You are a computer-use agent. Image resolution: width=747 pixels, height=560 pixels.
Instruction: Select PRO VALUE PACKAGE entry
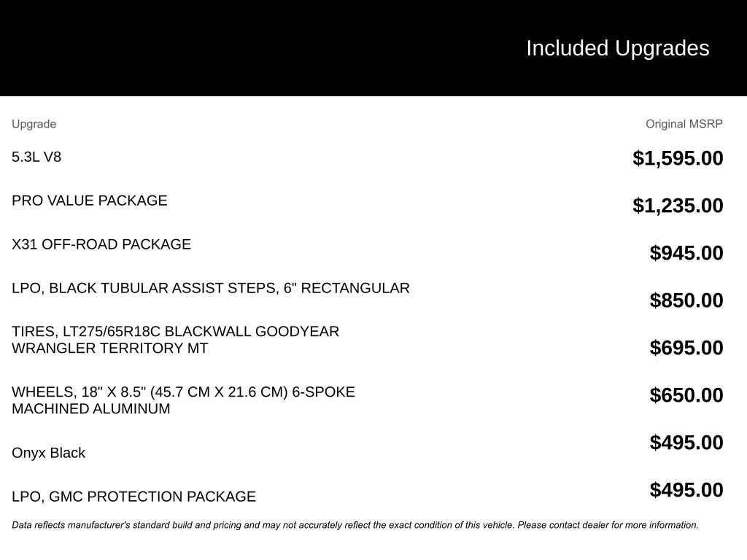pos(90,201)
